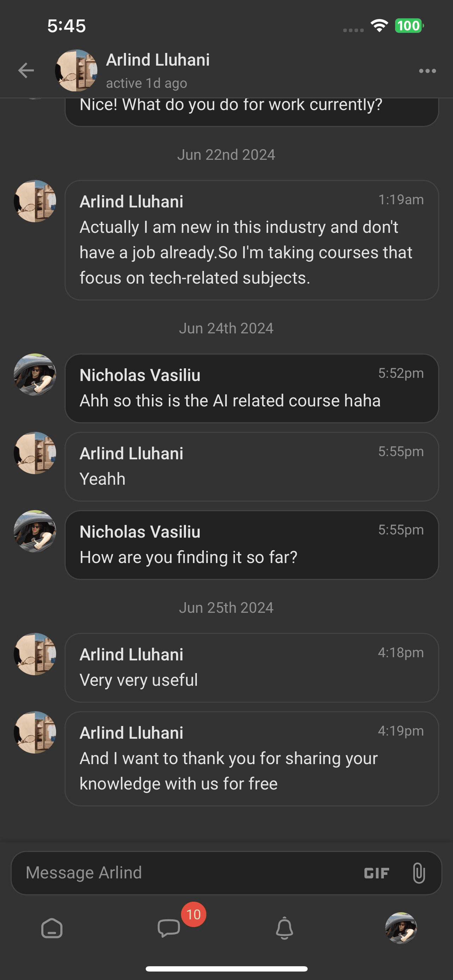Tap Arlind's avatar beside 'Yeahh' message

[x=35, y=453]
